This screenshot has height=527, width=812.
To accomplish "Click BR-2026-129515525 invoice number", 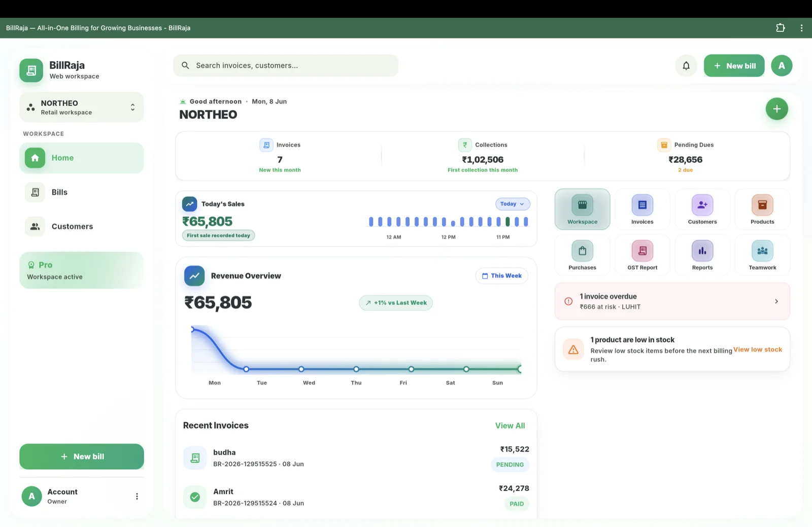I will 245,464.
